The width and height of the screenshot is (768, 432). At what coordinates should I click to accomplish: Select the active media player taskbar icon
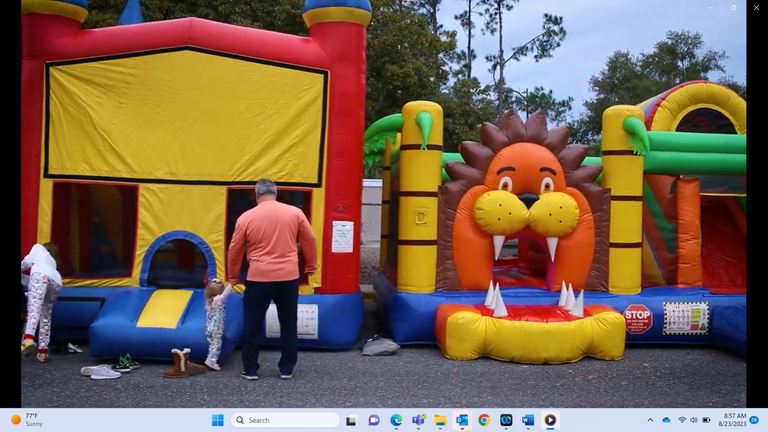(550, 420)
